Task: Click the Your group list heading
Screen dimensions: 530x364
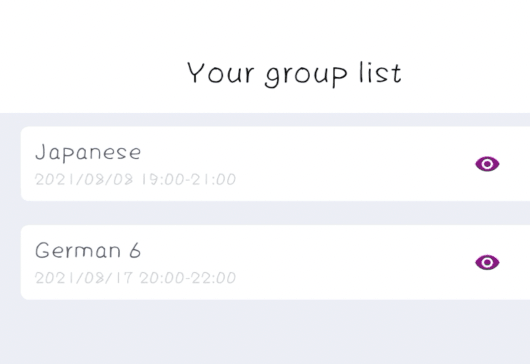Action: [x=294, y=74]
